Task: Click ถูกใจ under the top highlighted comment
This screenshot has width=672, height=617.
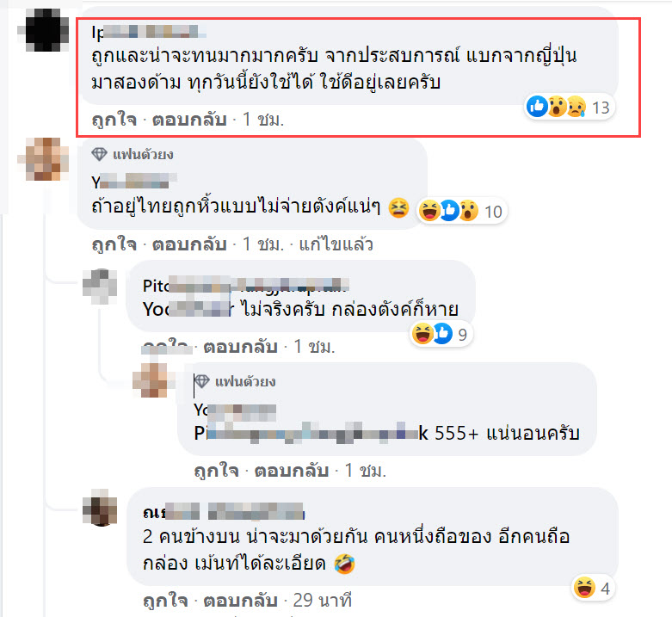Action: click(114, 119)
